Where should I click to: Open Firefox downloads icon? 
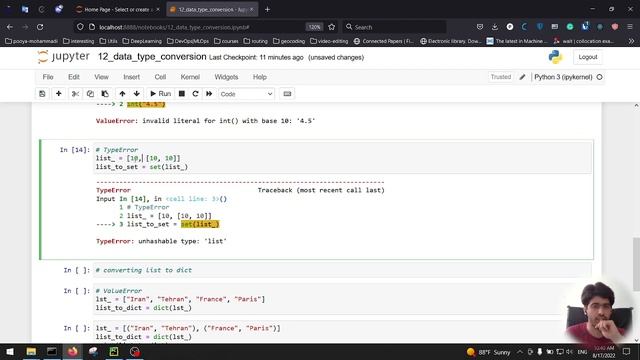[x=495, y=27]
